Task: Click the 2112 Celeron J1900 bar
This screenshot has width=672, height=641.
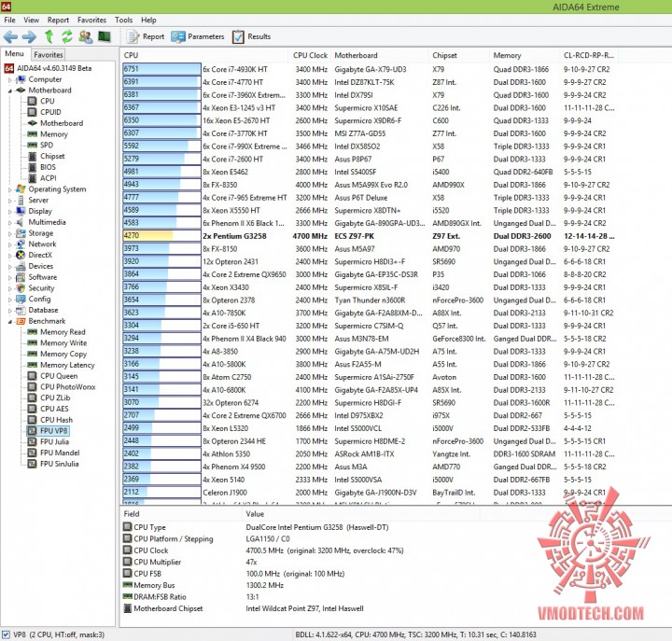Action: [x=161, y=493]
